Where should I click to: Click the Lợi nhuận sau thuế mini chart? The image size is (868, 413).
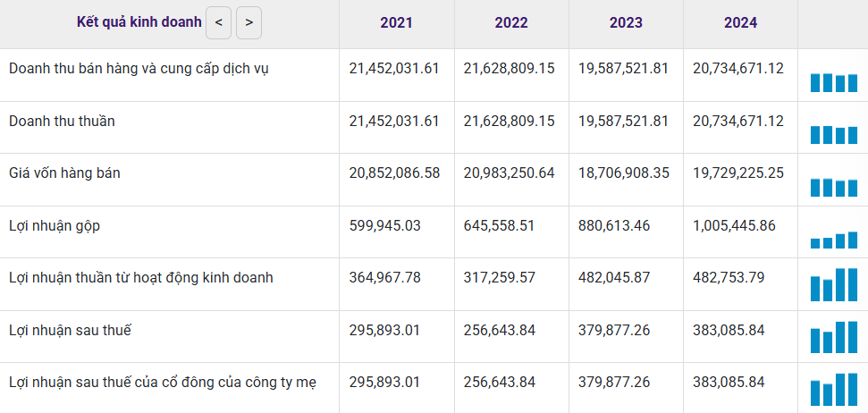coord(833,337)
